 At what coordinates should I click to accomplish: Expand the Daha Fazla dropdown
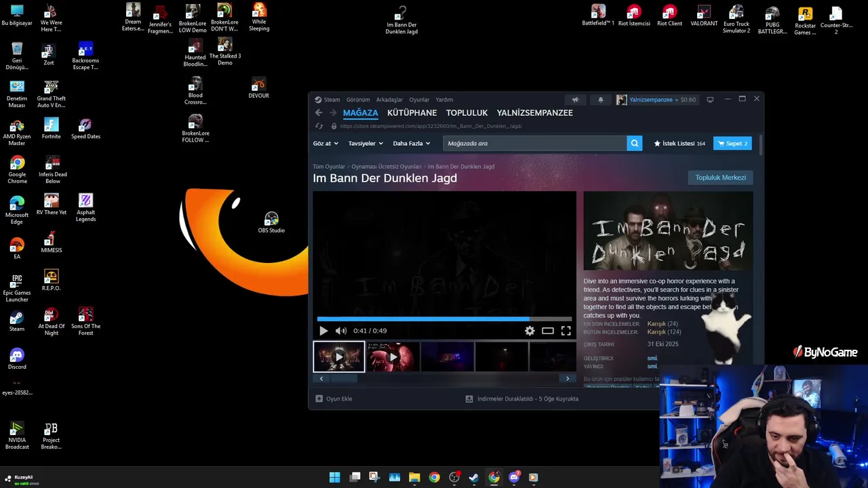412,143
